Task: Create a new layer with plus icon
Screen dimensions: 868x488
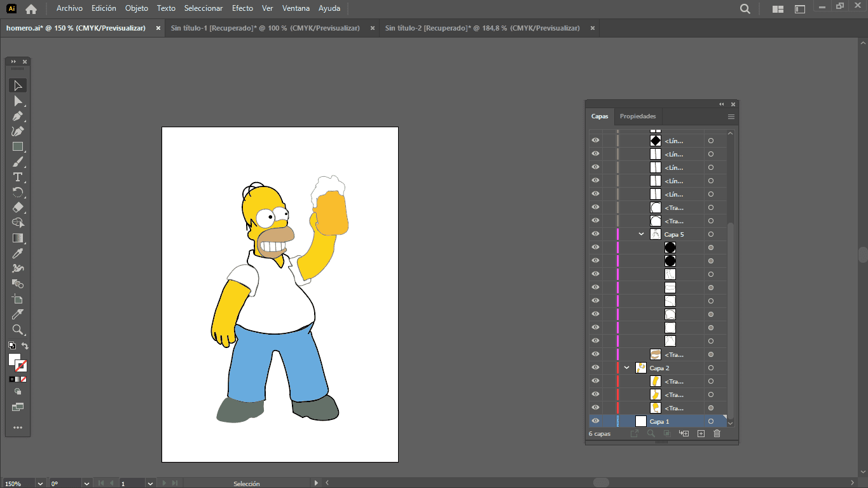Action: tap(701, 433)
